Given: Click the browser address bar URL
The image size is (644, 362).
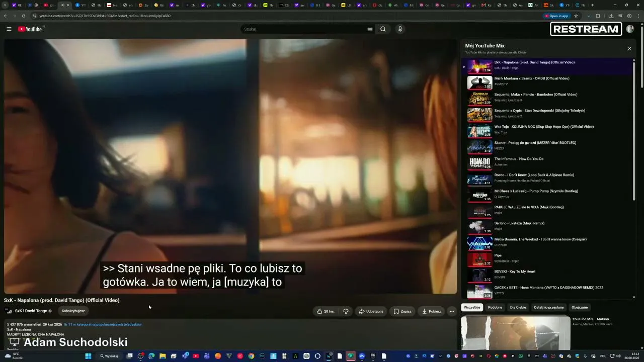Looking at the screenshot, I should point(105,16).
